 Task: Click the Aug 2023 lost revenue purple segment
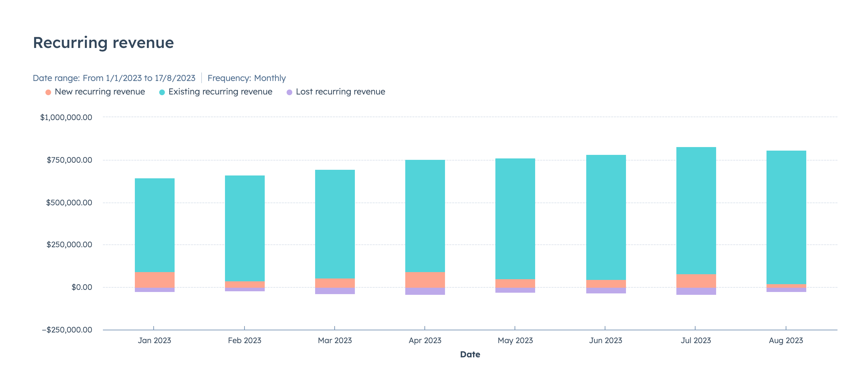pos(786,290)
